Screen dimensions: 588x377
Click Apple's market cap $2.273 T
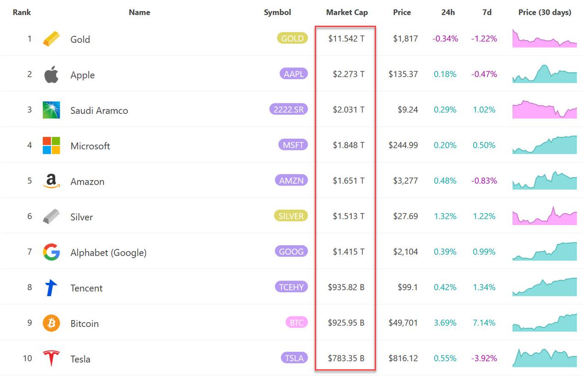[x=349, y=74]
